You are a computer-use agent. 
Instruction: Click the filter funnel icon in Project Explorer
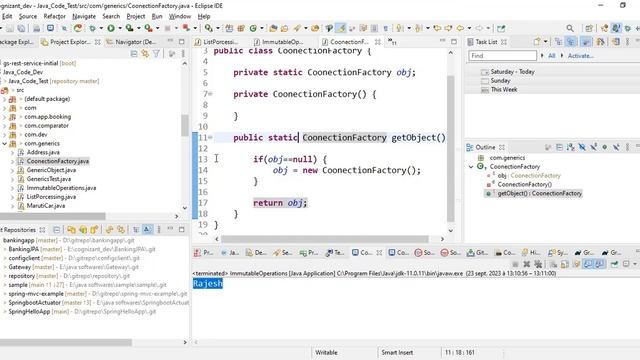[x=156, y=53]
